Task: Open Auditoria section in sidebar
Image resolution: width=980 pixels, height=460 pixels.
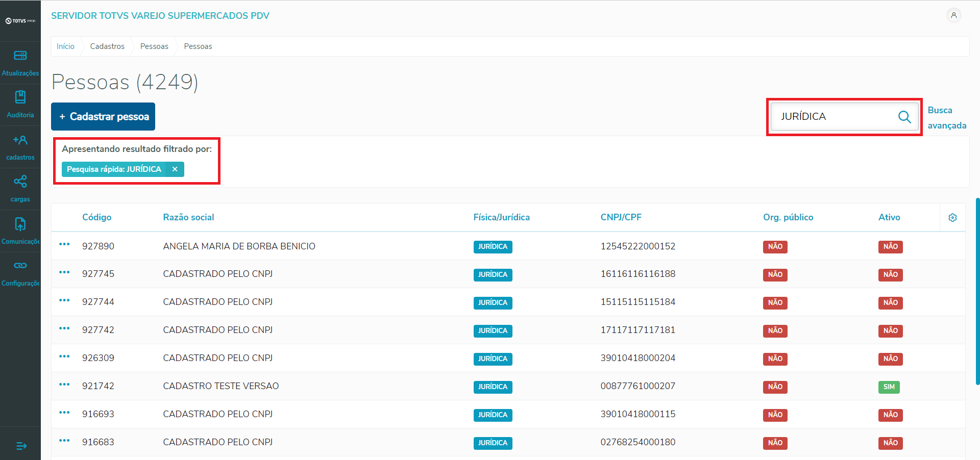Action: 20,105
